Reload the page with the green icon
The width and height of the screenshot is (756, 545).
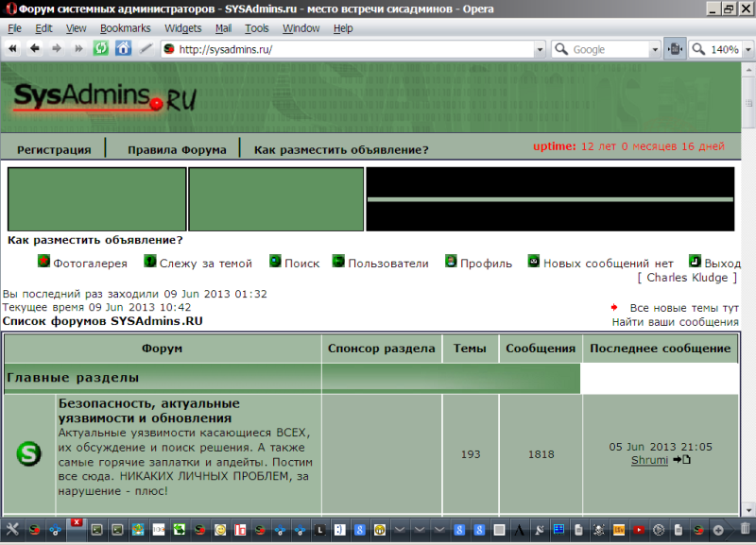coord(101,49)
